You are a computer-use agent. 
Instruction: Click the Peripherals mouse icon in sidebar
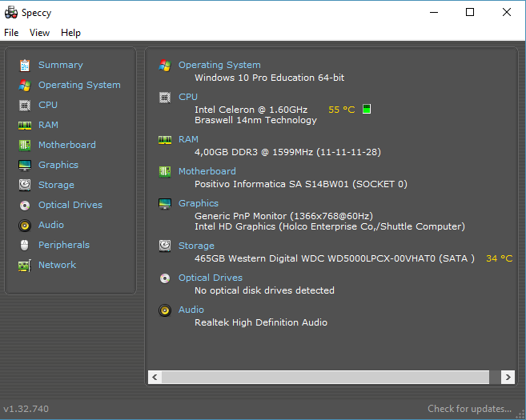tap(25, 245)
